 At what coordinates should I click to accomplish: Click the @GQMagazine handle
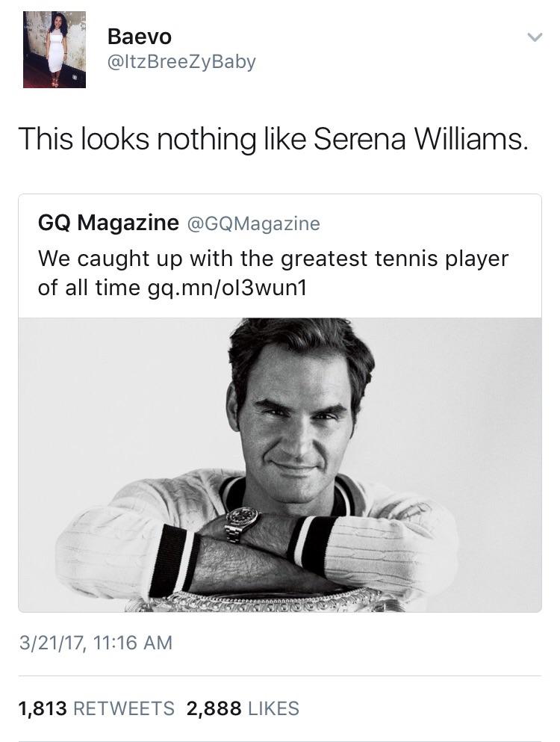pos(252,223)
